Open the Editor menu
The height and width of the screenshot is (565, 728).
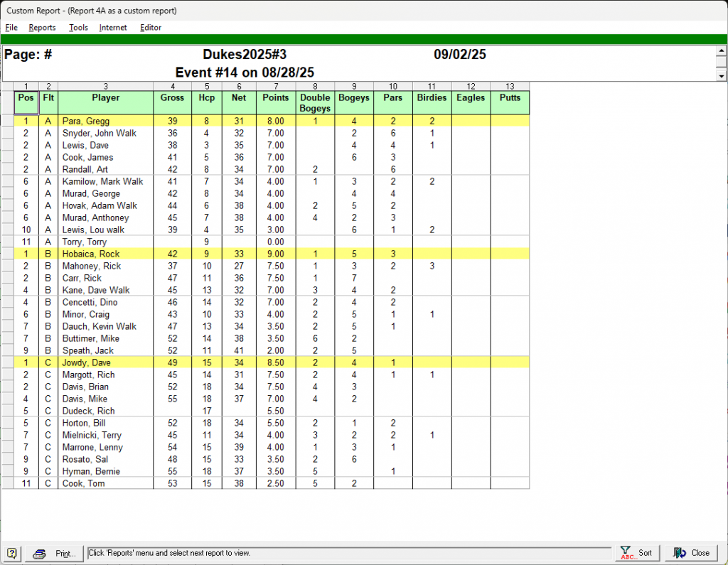[x=151, y=28]
